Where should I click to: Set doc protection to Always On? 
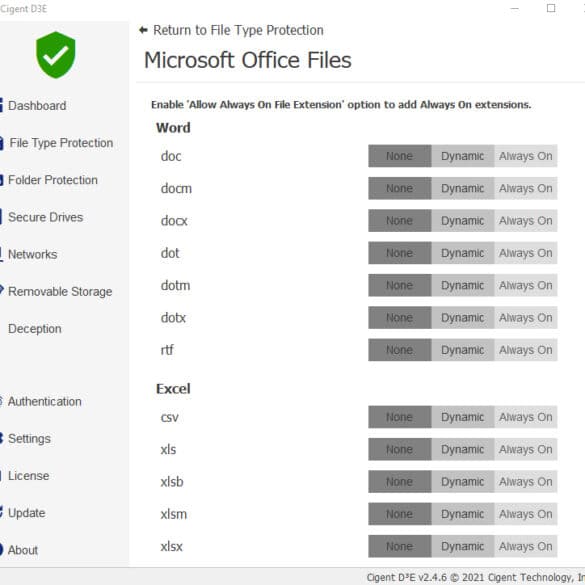(526, 156)
